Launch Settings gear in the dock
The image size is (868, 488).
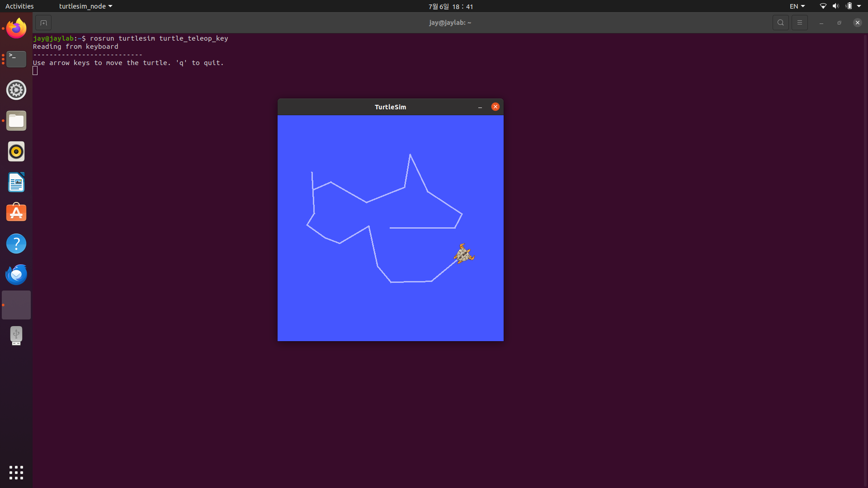click(16, 90)
